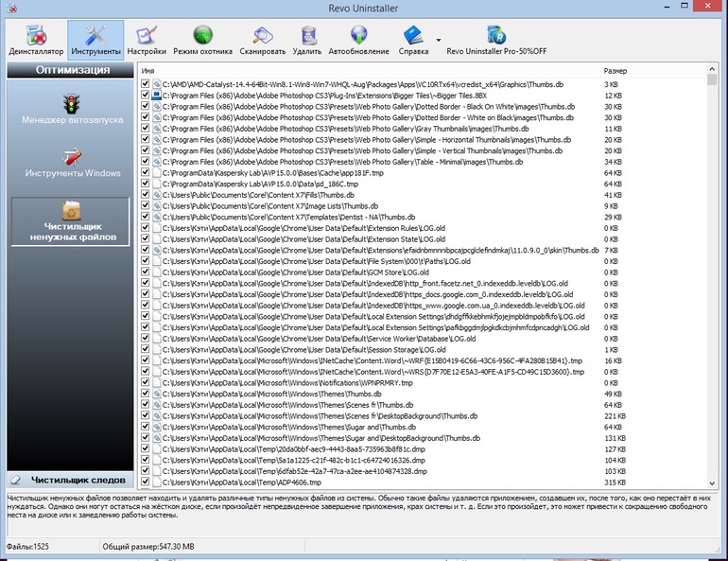Image resolution: width=728 pixels, height=561 pixels.
Task: Click the 221 KB size cell
Action: coord(615,416)
